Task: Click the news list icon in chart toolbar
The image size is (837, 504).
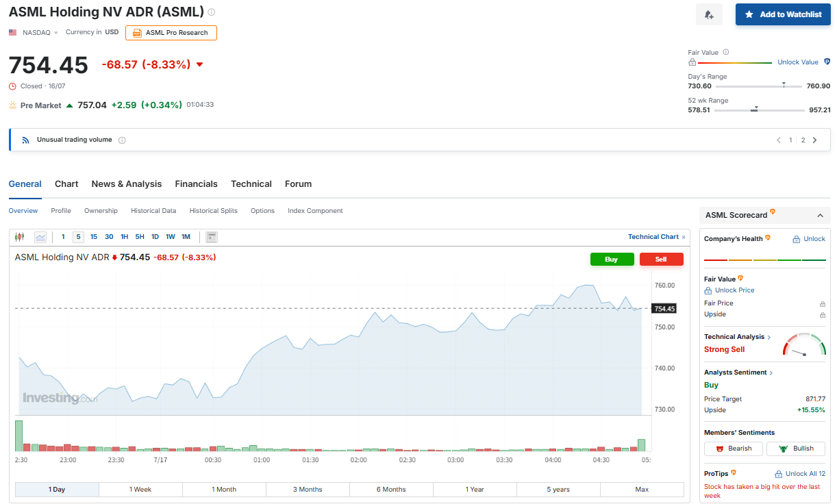Action: click(x=212, y=237)
